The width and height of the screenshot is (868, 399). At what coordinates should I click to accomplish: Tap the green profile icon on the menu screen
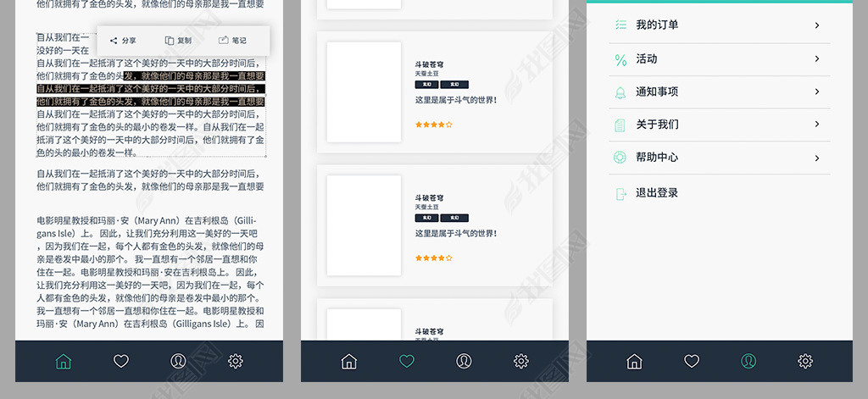tap(748, 362)
